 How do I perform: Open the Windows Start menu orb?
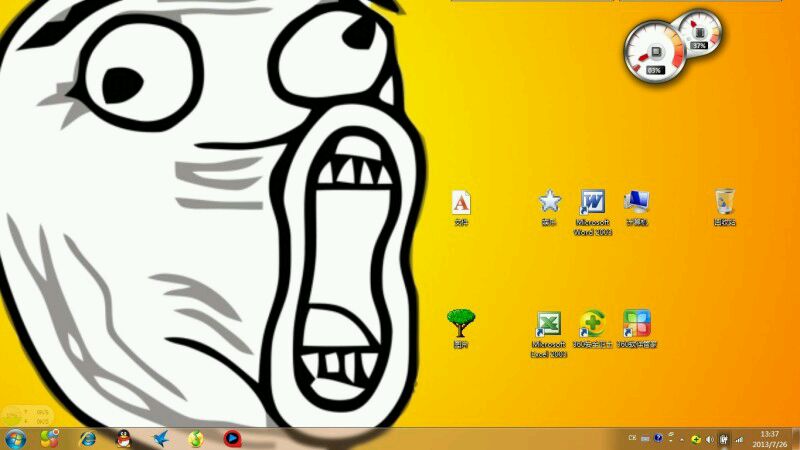(15, 439)
